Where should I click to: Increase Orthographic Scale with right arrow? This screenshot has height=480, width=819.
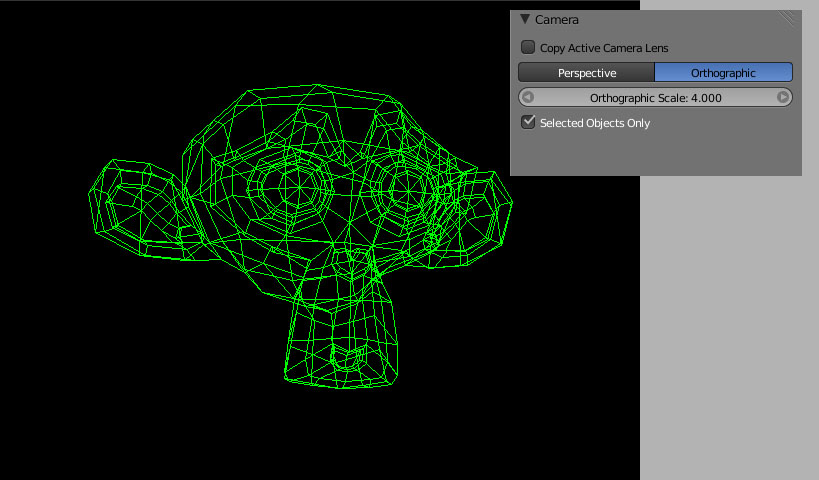[782, 97]
